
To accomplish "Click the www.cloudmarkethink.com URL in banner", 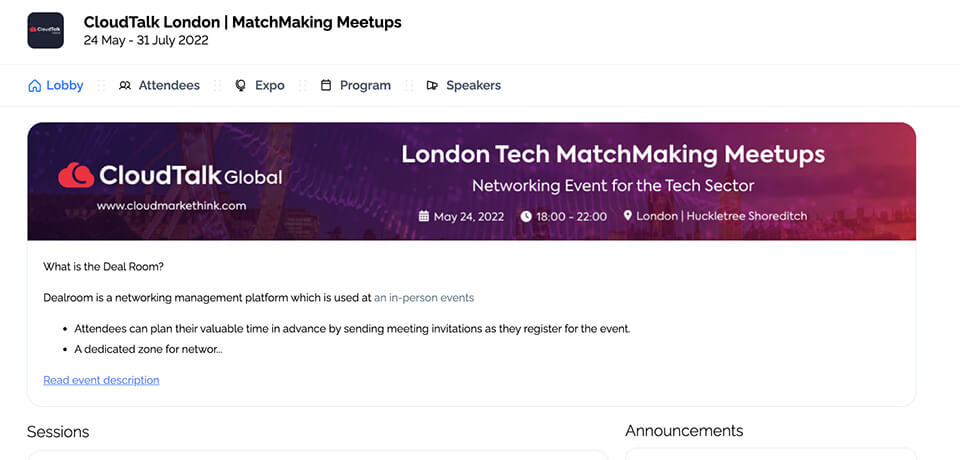I will tap(171, 205).
